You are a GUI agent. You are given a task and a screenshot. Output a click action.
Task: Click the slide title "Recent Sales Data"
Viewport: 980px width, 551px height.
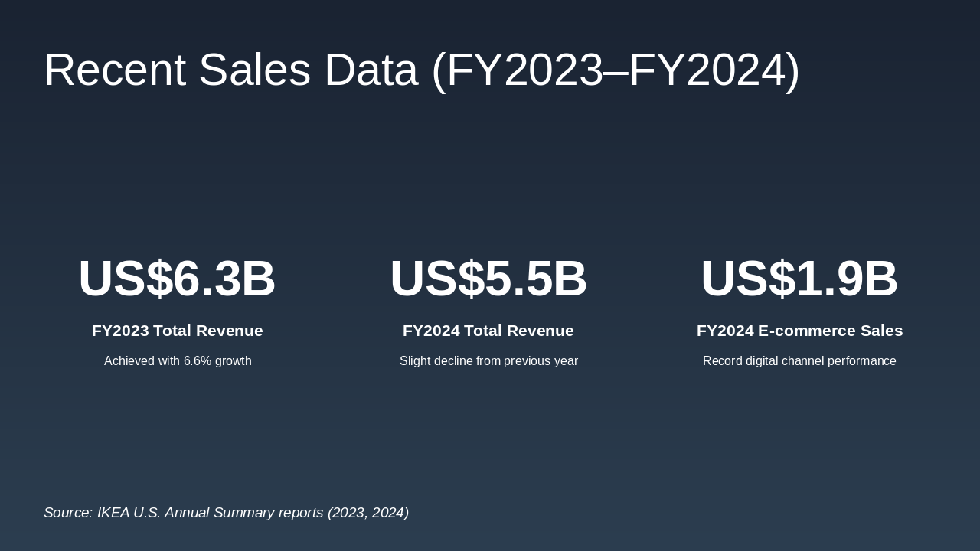pyautogui.click(x=421, y=70)
